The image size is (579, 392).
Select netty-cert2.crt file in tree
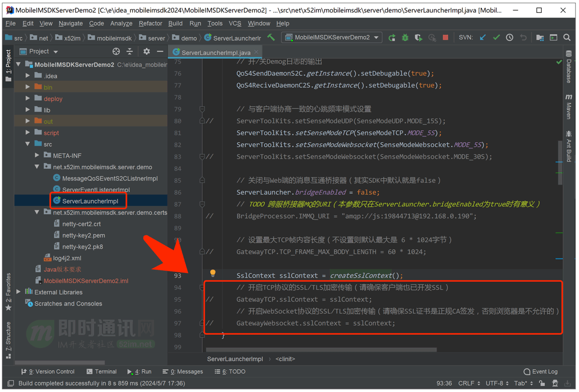(x=81, y=224)
